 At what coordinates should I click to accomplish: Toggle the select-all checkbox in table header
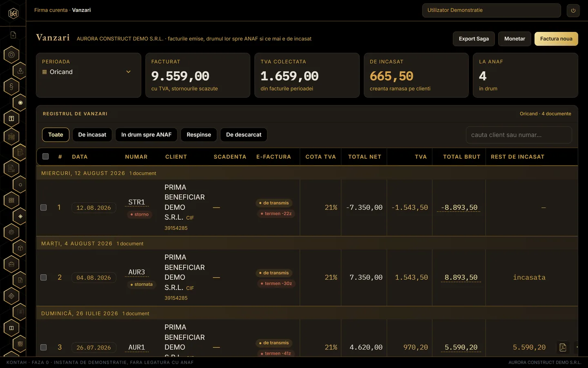45,157
